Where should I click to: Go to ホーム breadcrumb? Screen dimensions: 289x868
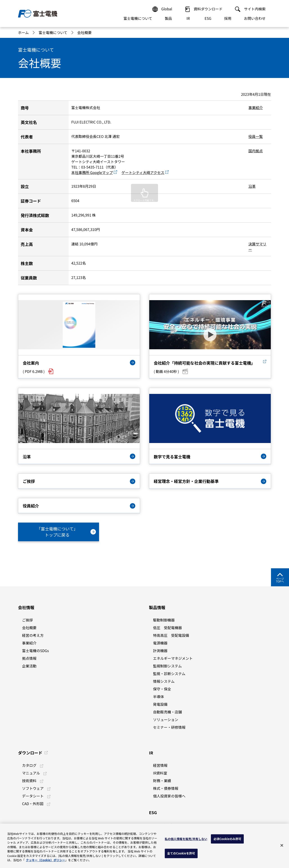23,33
